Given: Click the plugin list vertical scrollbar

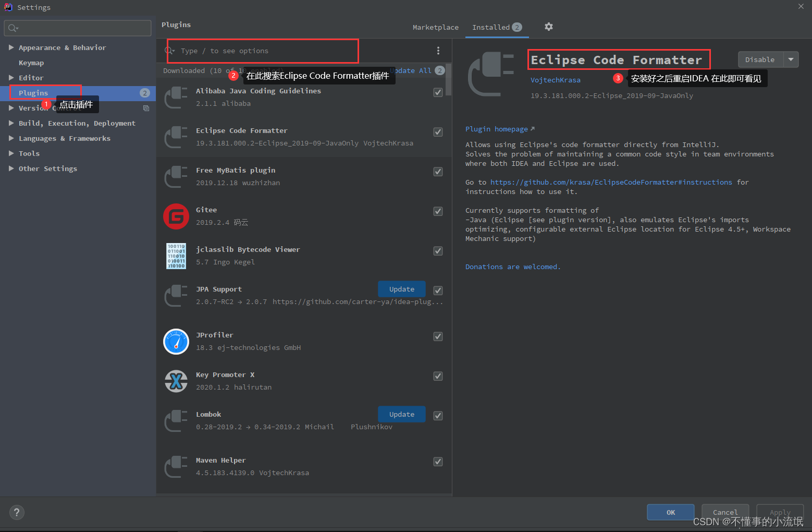Looking at the screenshot, I should [449, 79].
